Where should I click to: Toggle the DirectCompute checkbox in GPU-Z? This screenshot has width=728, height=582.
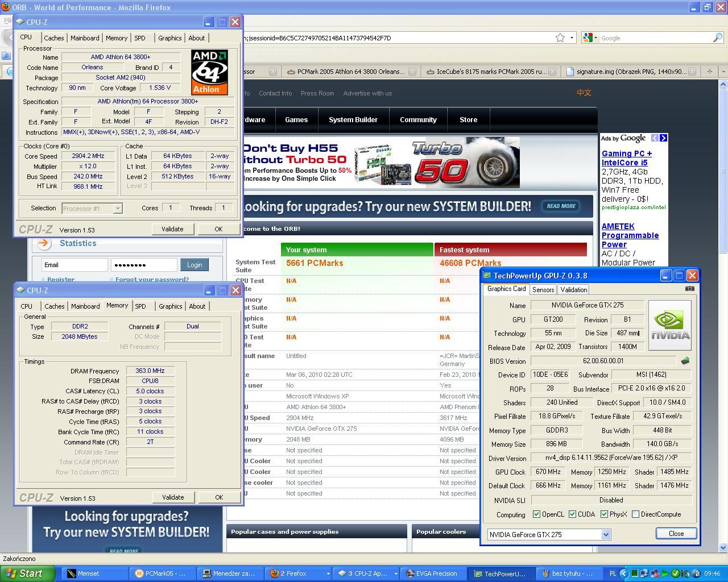pos(635,514)
